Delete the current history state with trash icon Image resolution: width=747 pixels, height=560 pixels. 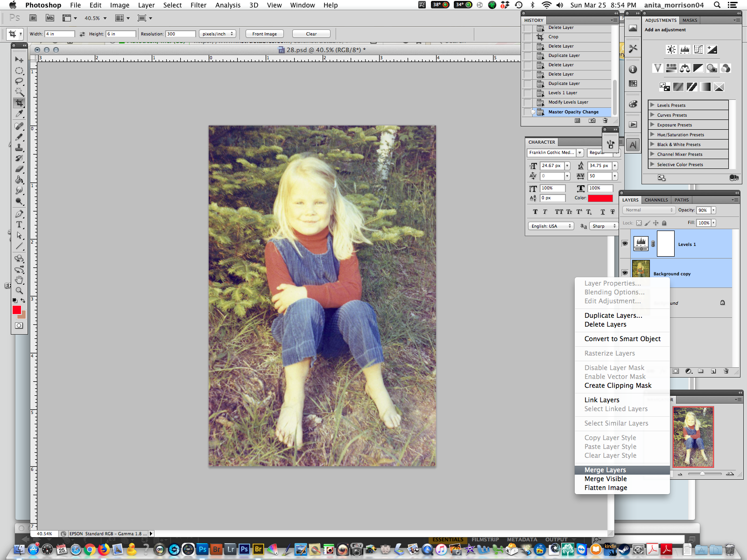(605, 120)
